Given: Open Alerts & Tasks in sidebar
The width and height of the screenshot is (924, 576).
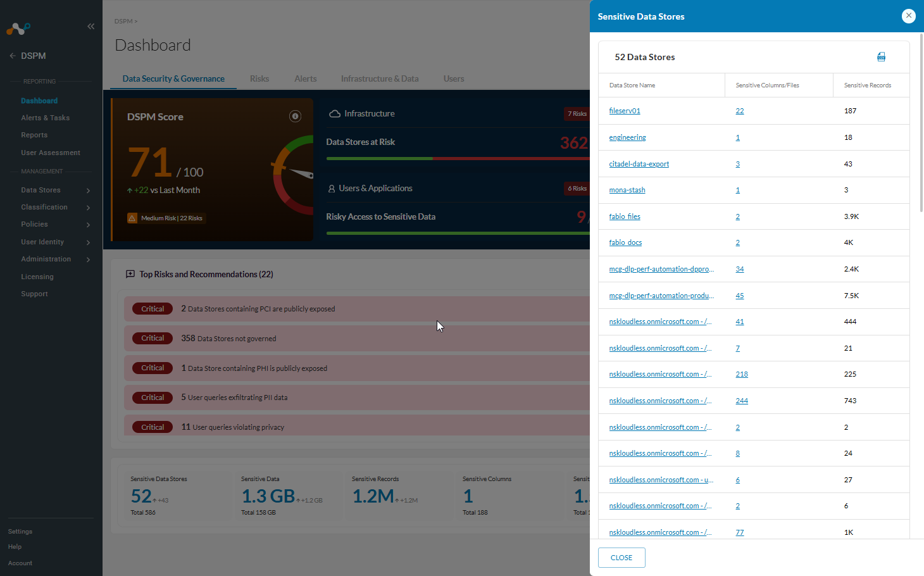Looking at the screenshot, I should (45, 118).
